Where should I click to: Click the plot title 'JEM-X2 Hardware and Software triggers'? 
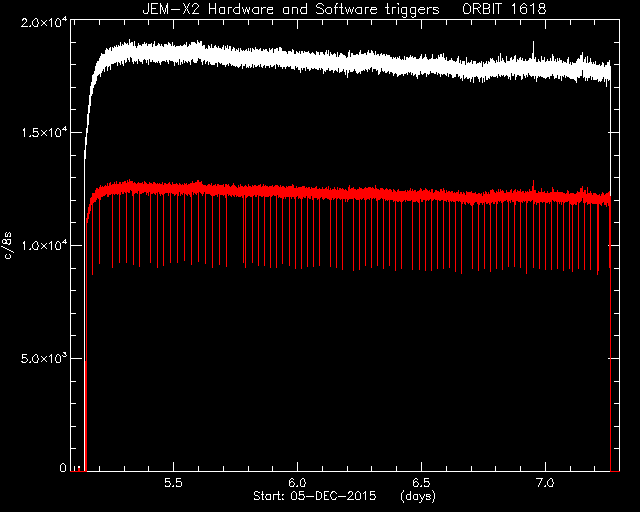tap(291, 9)
